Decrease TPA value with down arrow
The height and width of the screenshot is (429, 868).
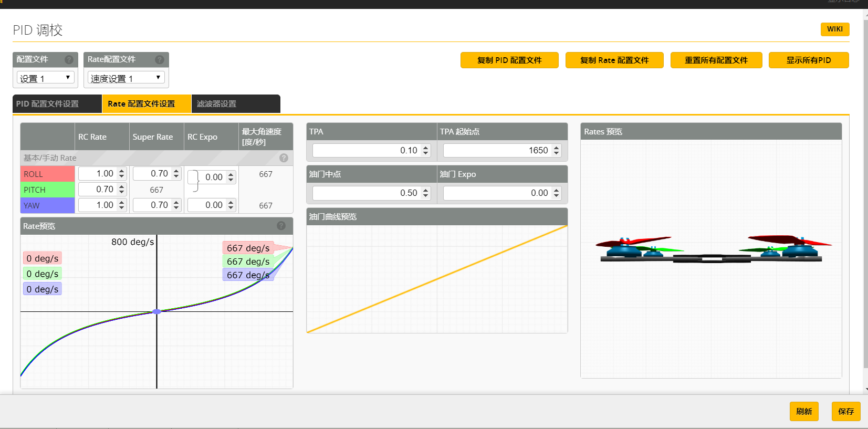pyautogui.click(x=426, y=153)
